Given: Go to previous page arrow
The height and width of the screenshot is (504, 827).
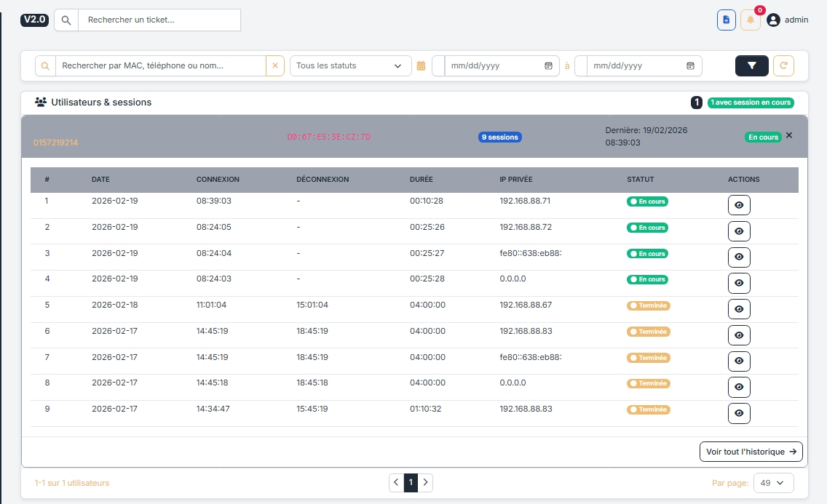Looking at the screenshot, I should pyautogui.click(x=396, y=482).
